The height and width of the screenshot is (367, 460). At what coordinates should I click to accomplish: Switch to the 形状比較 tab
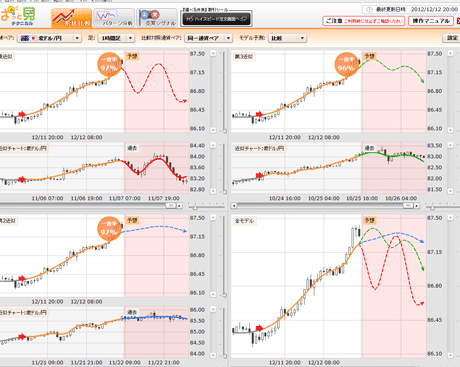coord(72,18)
